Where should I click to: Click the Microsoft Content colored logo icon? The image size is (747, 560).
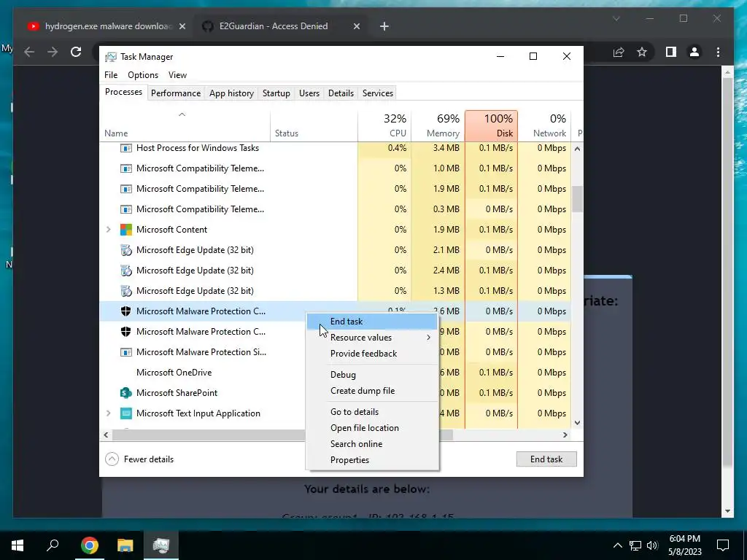tap(125, 230)
